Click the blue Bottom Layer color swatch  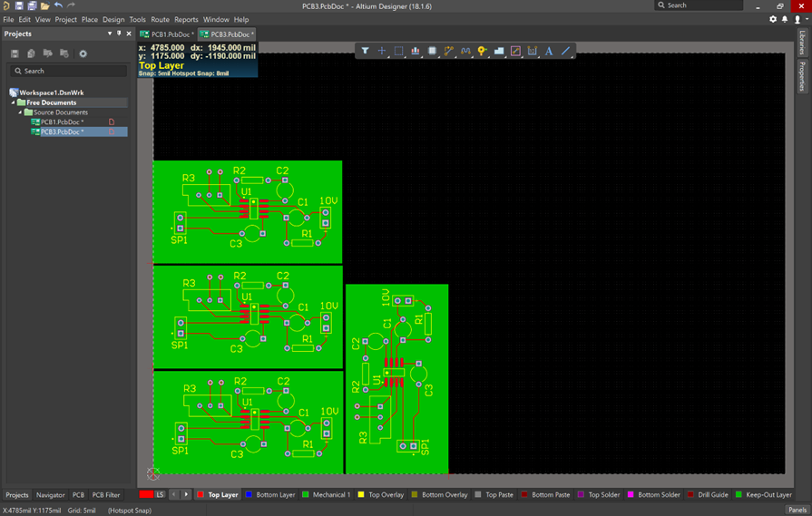point(249,494)
